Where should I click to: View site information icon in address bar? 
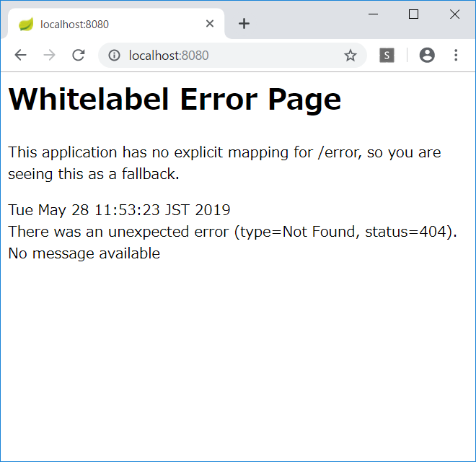[x=114, y=56]
